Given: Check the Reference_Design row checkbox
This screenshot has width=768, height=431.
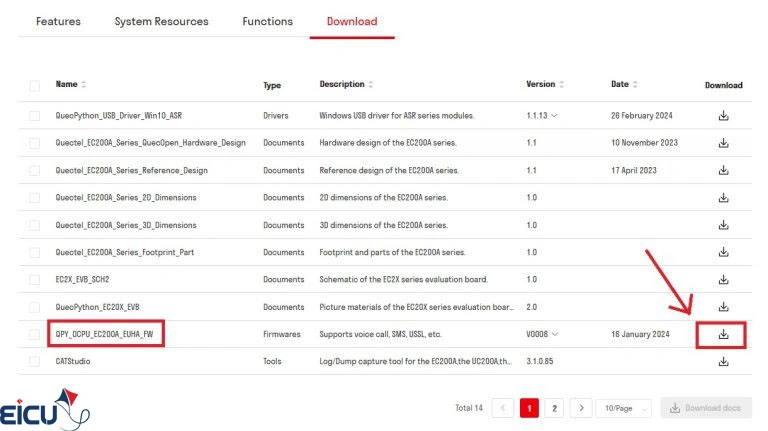Looking at the screenshot, I should coord(34,170).
